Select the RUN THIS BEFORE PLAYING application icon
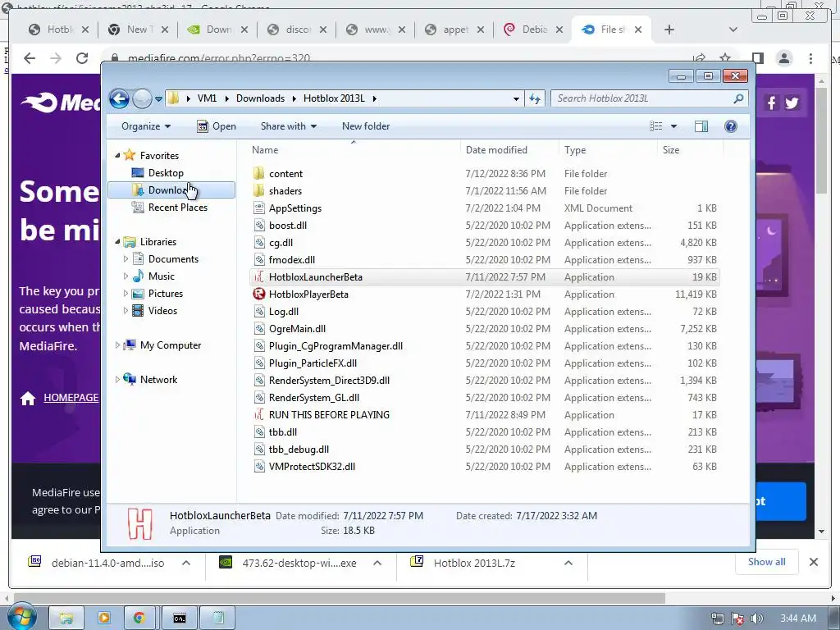The width and height of the screenshot is (840, 630). pyautogui.click(x=259, y=414)
